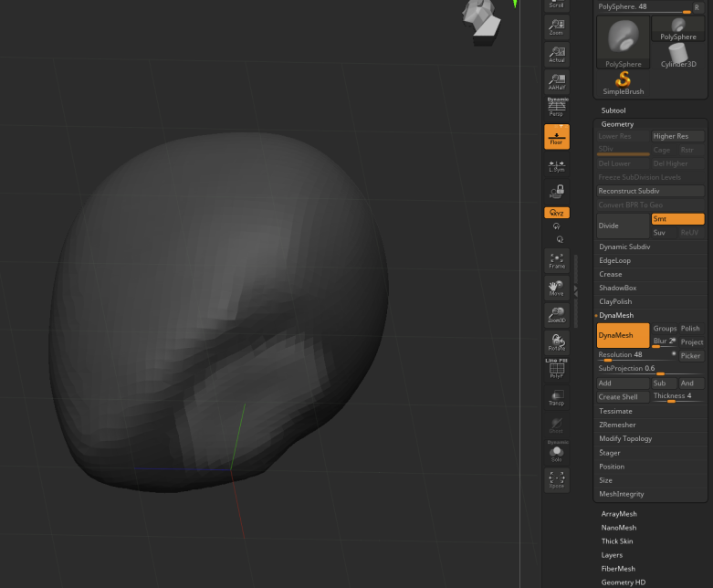
Task: Adjust the Thickness 4 slider
Action: click(678, 397)
